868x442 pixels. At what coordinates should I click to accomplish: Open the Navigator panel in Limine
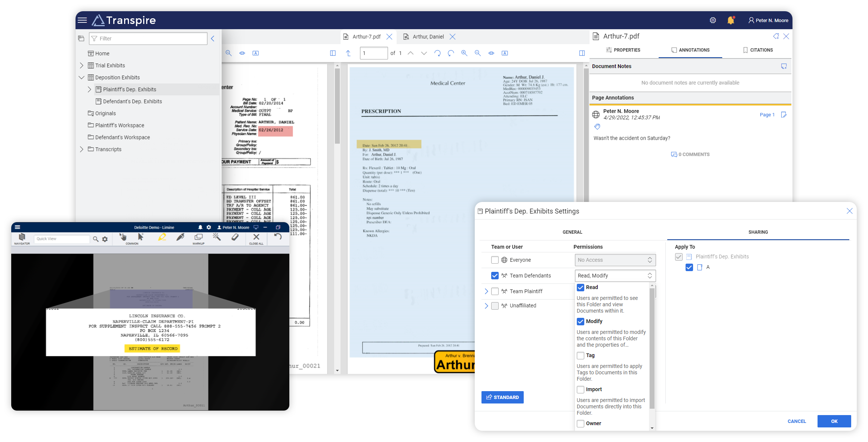(x=22, y=239)
